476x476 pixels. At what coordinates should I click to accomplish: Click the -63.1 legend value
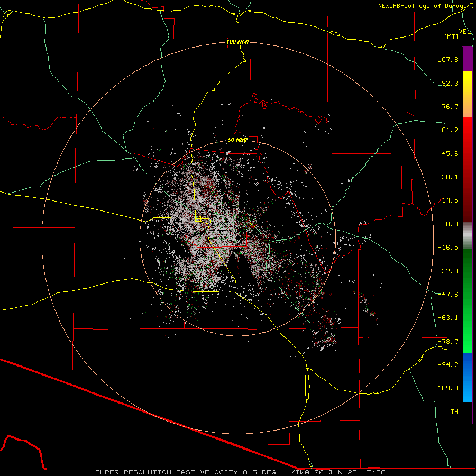tap(448, 318)
